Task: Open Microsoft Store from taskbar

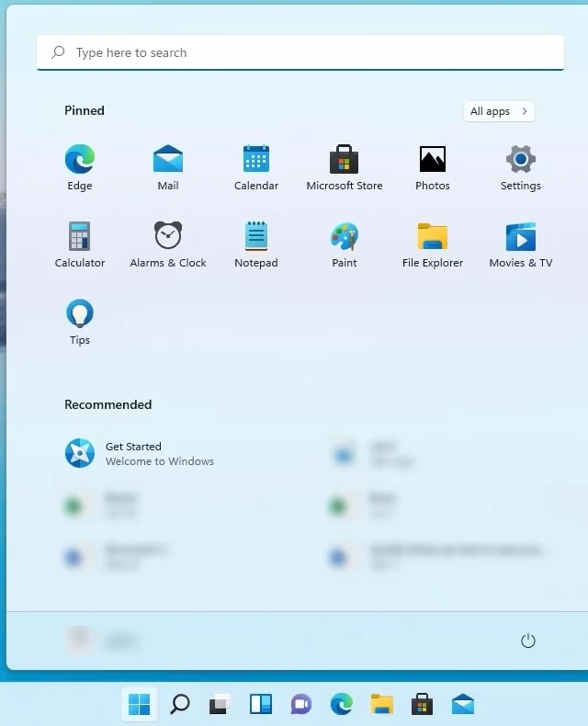Action: point(422,704)
